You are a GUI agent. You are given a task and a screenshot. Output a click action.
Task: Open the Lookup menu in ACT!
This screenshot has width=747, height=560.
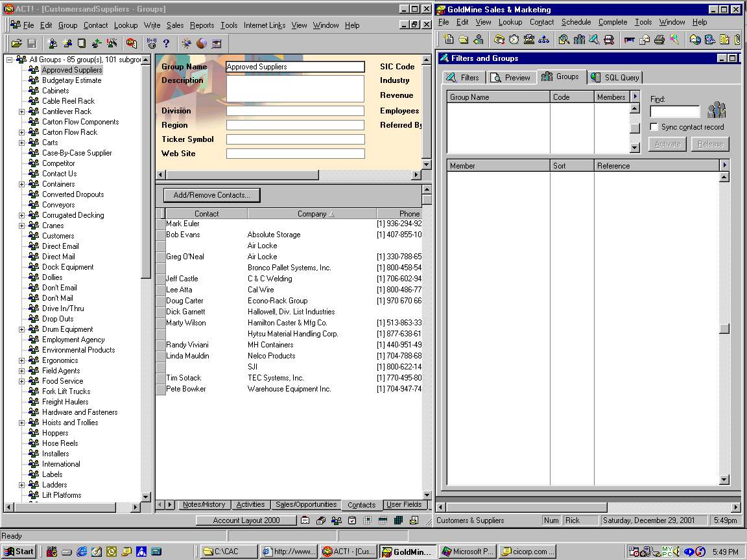point(125,25)
